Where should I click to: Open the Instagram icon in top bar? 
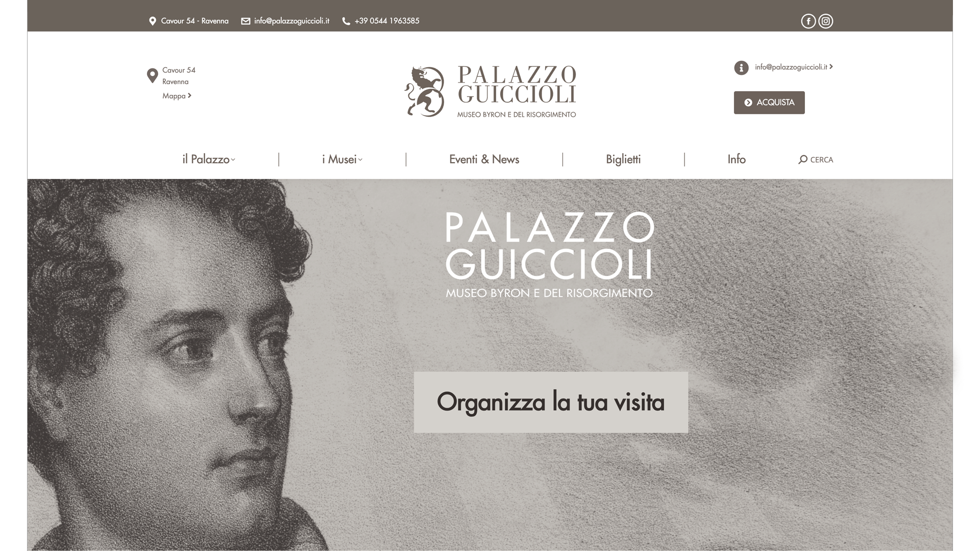pyautogui.click(x=825, y=21)
